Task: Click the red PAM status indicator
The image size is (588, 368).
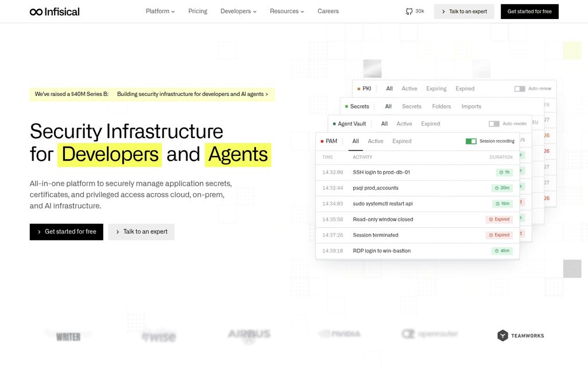Action: tap(322, 141)
